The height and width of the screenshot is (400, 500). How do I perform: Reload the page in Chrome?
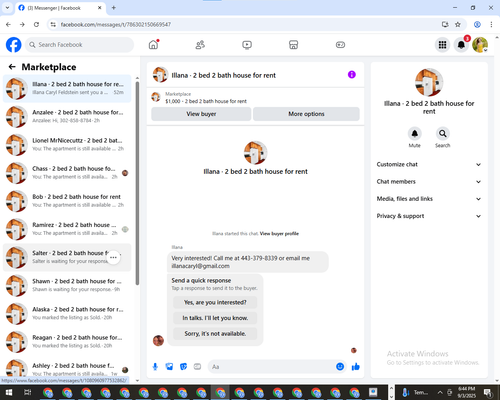click(36, 24)
